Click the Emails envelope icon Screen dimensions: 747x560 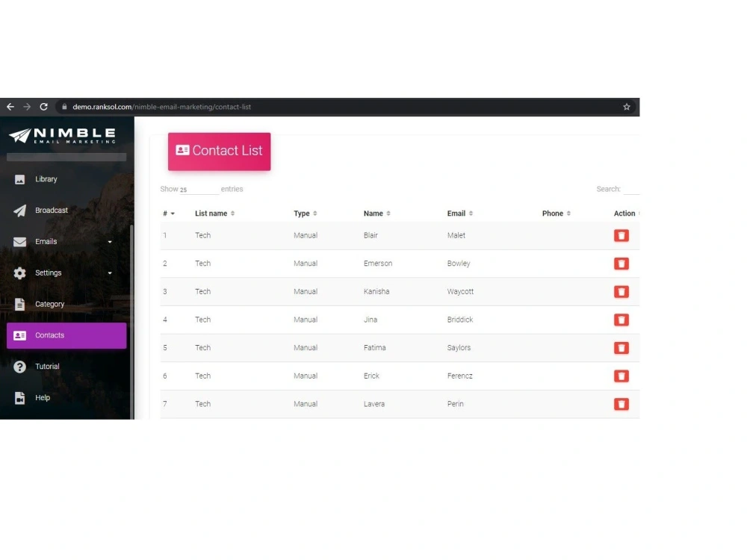[19, 242]
